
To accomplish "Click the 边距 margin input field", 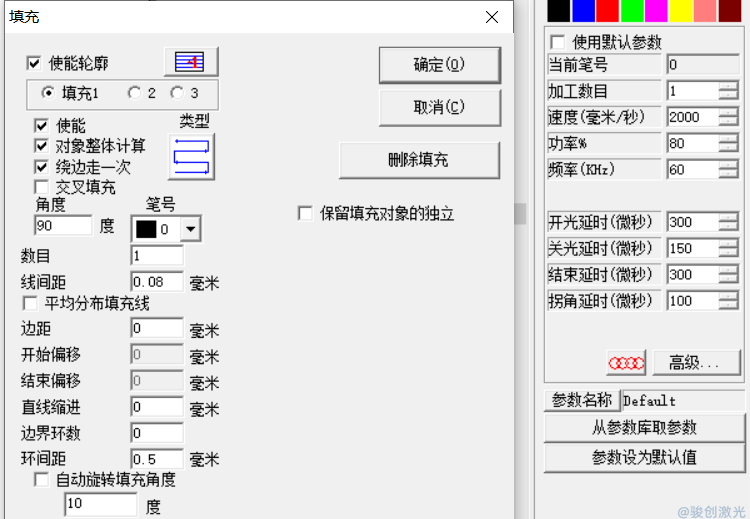I will (x=157, y=328).
